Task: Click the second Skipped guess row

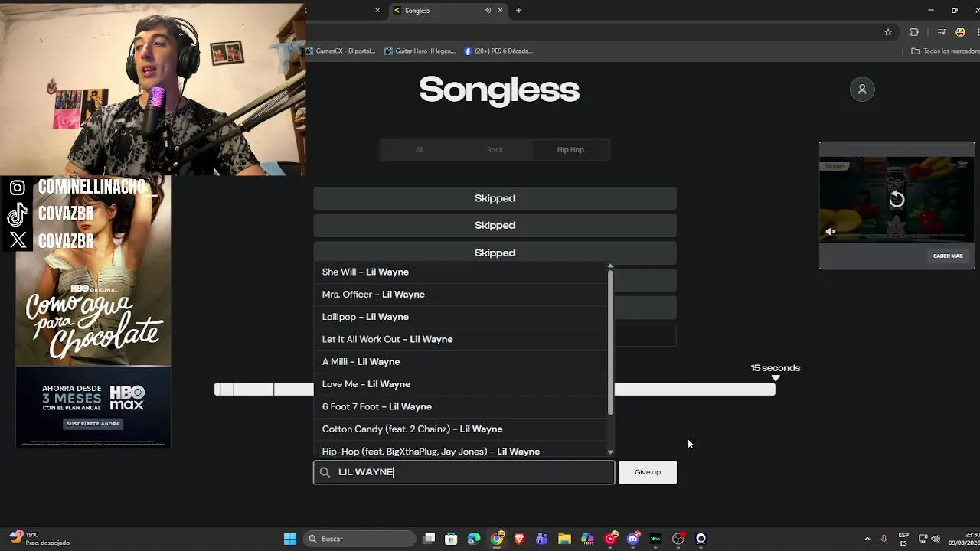Action: tap(495, 226)
